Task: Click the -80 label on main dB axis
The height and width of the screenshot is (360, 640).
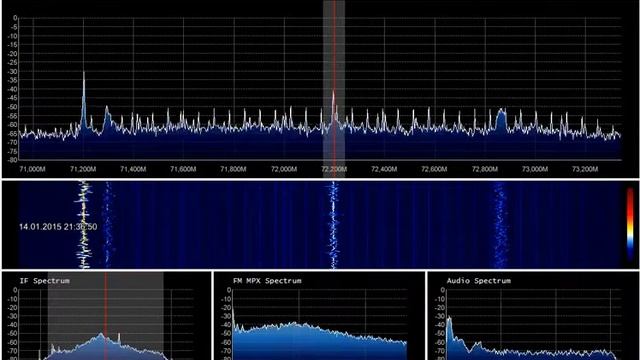Action: (x=14, y=160)
